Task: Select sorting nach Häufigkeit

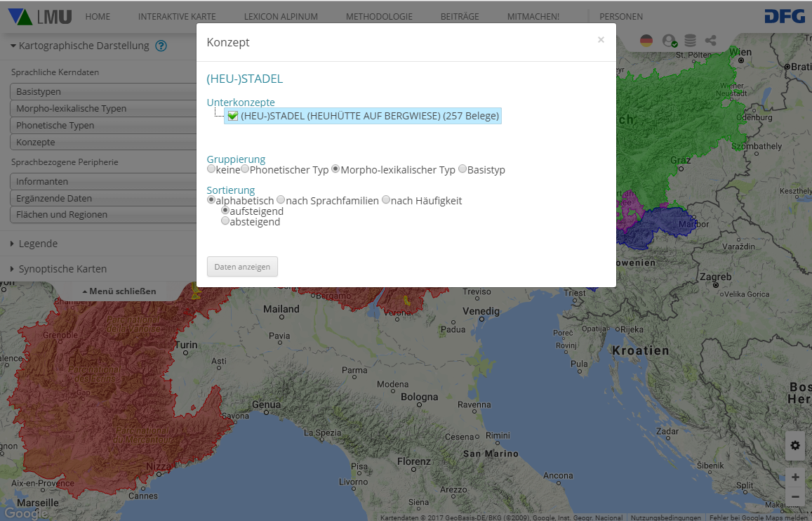Action: (386, 200)
